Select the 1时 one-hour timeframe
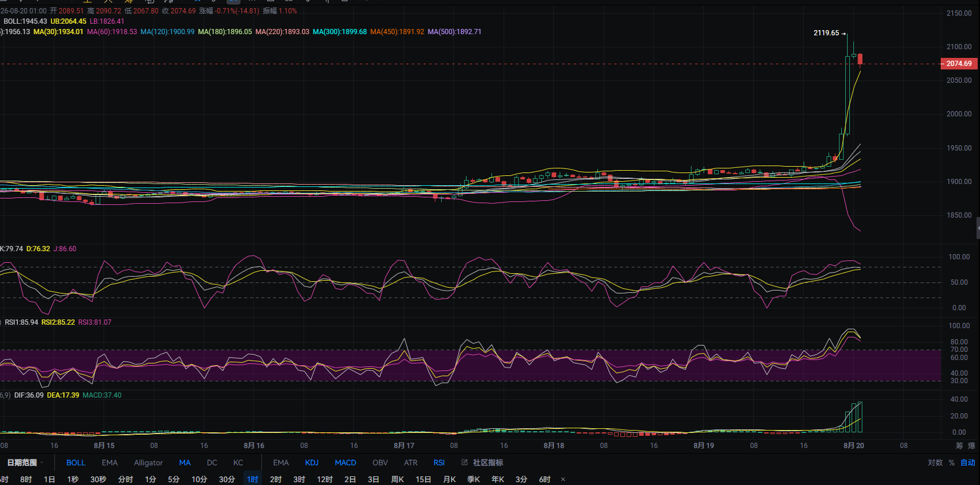Screen dimensions: 980x485 click(x=253, y=479)
